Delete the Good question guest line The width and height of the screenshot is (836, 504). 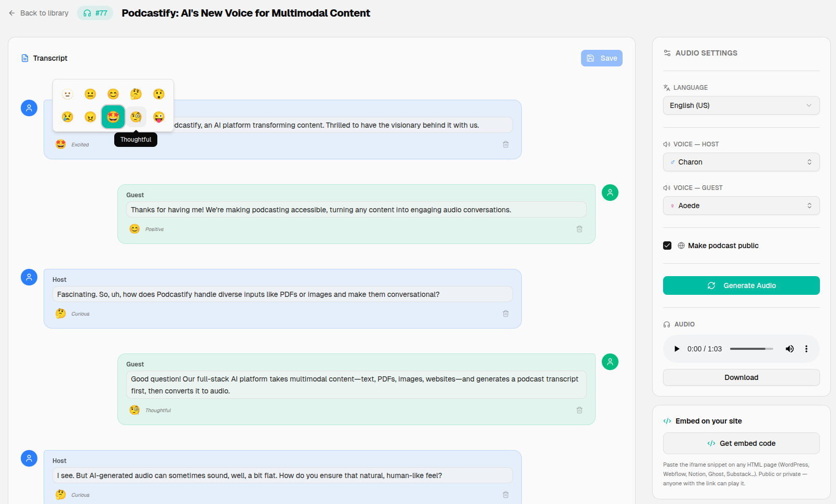579,410
